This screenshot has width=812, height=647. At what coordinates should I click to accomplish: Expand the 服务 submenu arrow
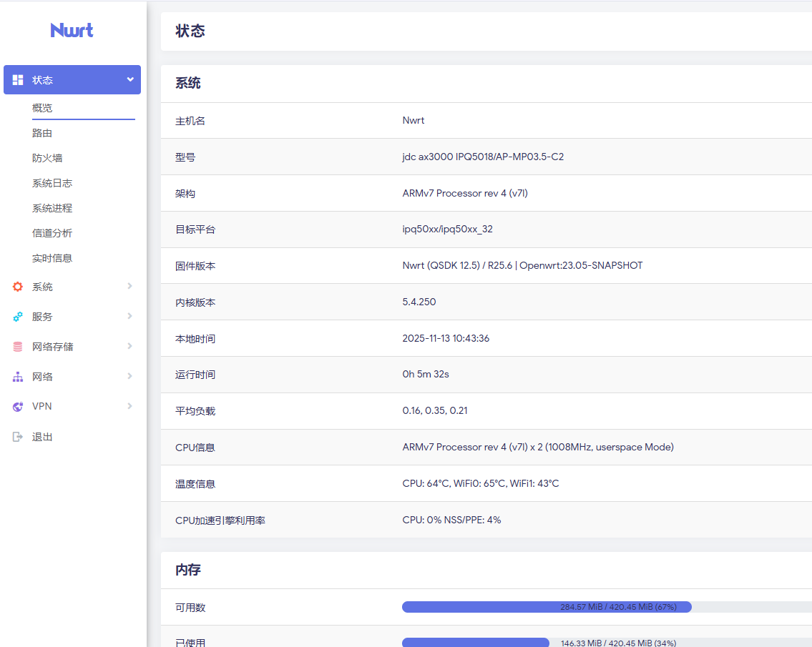(129, 316)
